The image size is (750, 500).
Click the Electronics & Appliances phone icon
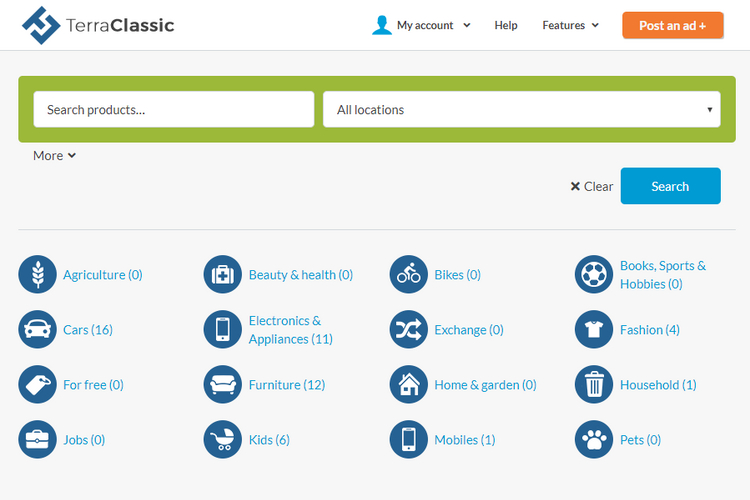point(222,329)
